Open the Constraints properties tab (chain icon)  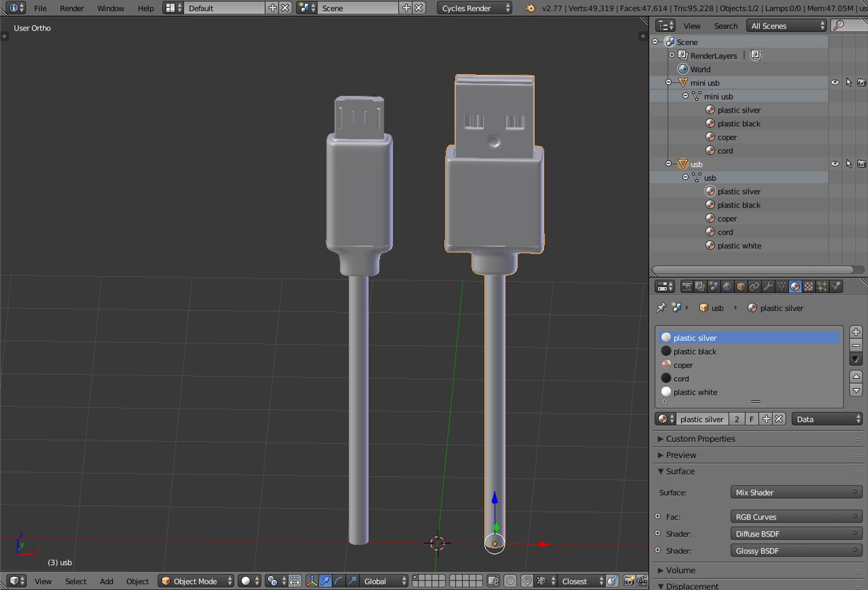[x=754, y=286]
